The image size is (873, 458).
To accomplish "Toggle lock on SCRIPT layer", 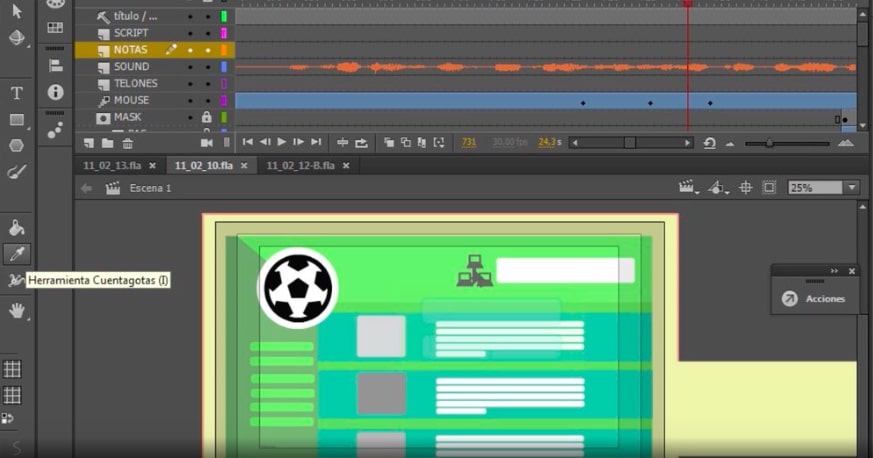I will [x=208, y=33].
